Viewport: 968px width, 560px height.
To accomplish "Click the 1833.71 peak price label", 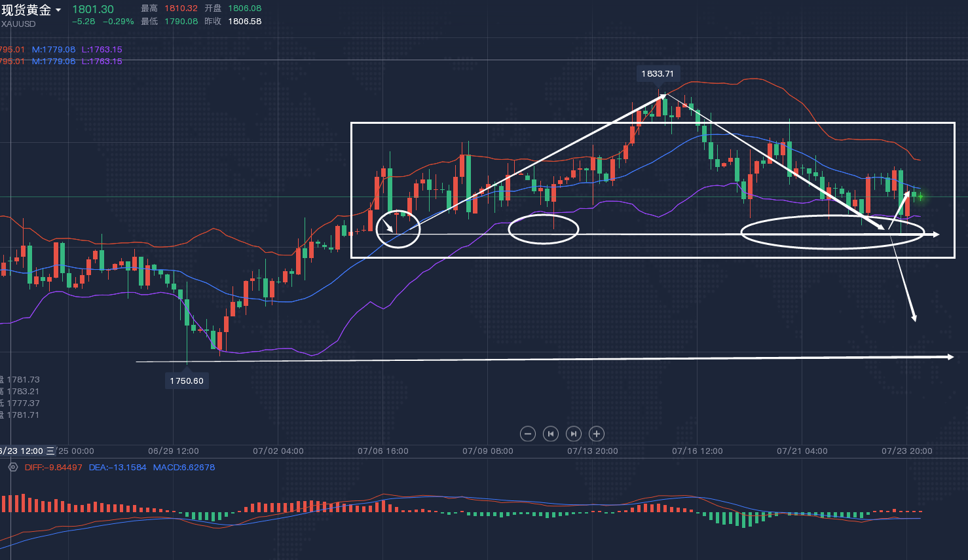I will click(x=657, y=73).
